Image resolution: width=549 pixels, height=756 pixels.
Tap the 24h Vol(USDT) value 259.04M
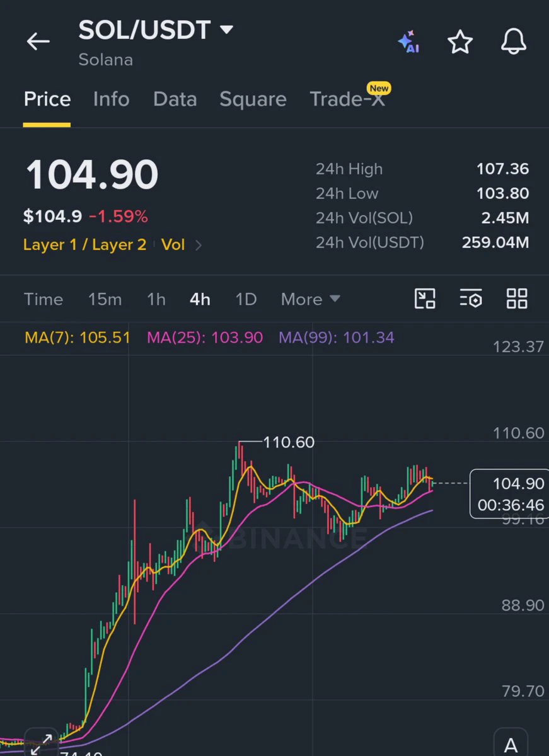[x=495, y=242]
